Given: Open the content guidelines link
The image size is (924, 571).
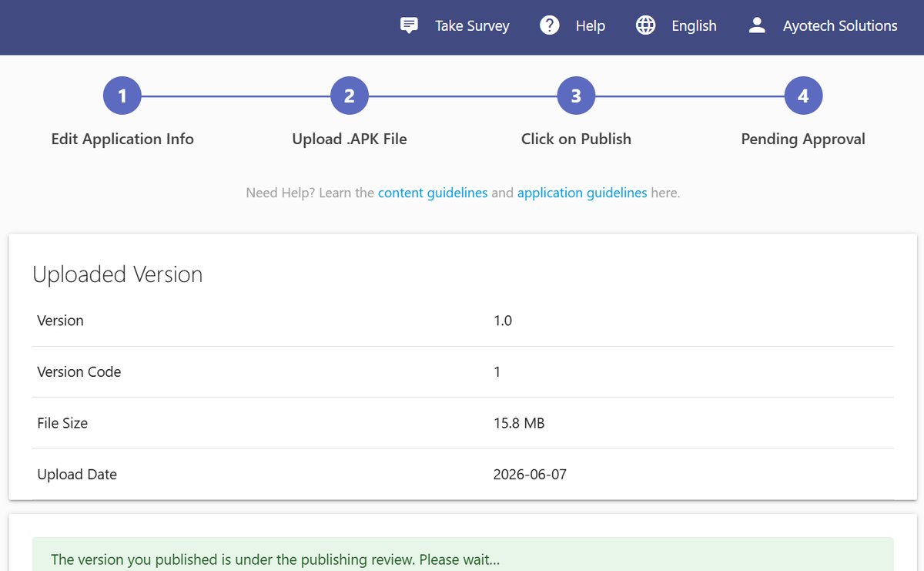Looking at the screenshot, I should (x=433, y=193).
